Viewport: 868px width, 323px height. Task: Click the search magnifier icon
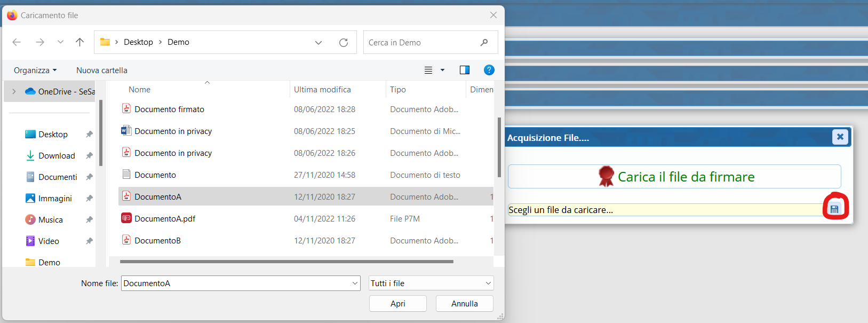point(484,42)
